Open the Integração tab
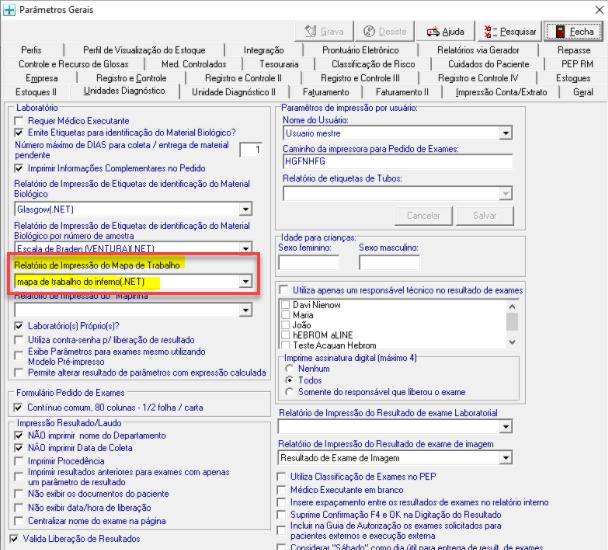Image resolution: width=608 pixels, height=550 pixels. pos(264,50)
